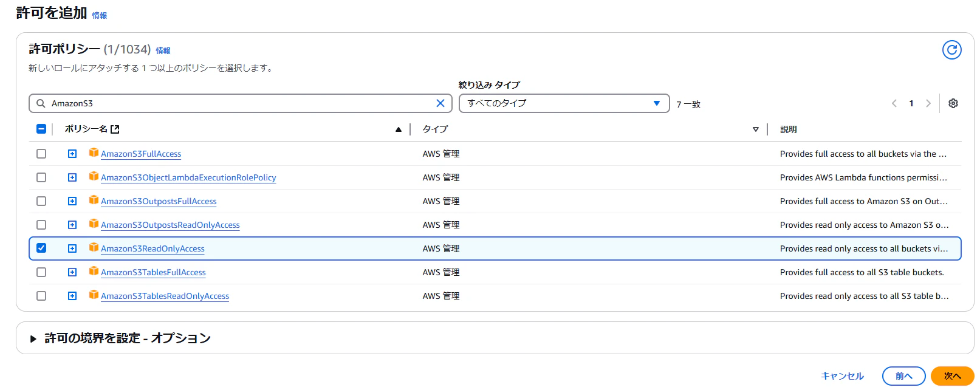Expand AmazonS3TablesFullAccess policy details
980x387 pixels.
tap(72, 272)
